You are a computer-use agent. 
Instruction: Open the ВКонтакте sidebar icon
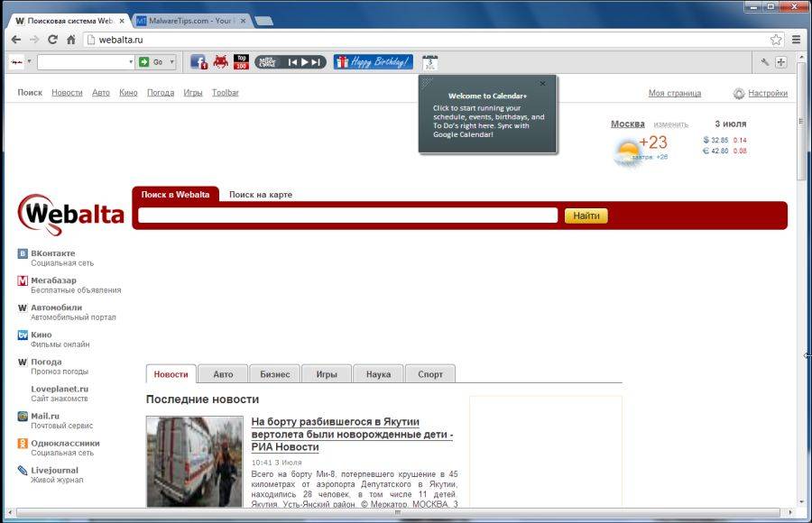click(23, 253)
